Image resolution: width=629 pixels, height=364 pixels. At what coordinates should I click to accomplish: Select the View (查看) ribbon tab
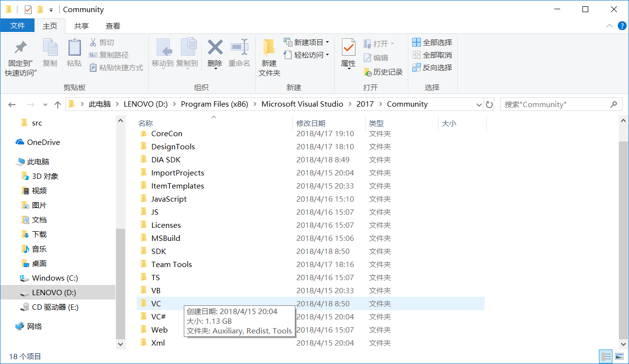tap(113, 26)
